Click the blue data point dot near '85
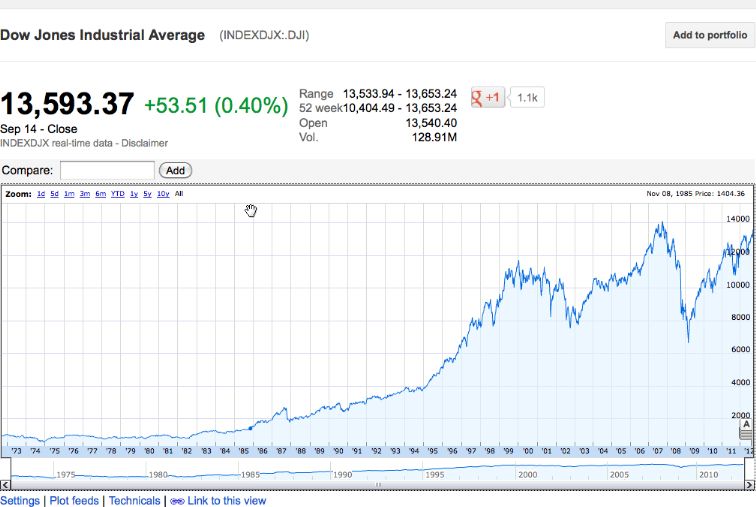The height and width of the screenshot is (507, 756). coord(250,428)
